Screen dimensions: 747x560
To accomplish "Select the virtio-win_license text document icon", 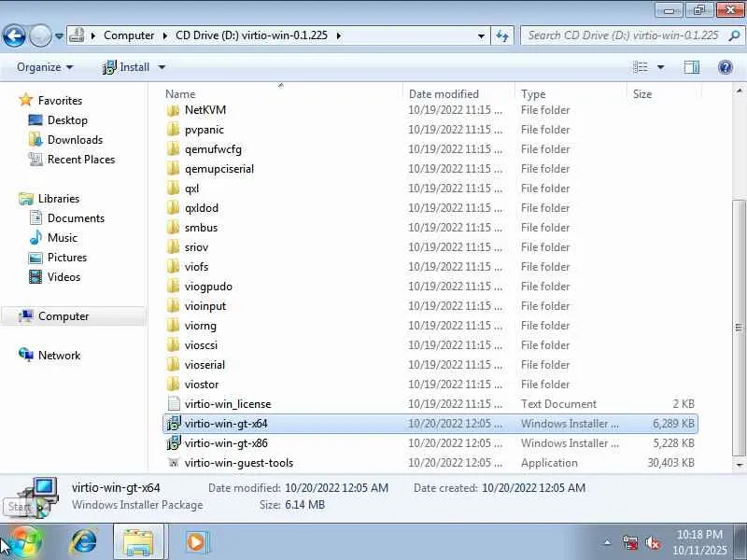I will tap(174, 404).
